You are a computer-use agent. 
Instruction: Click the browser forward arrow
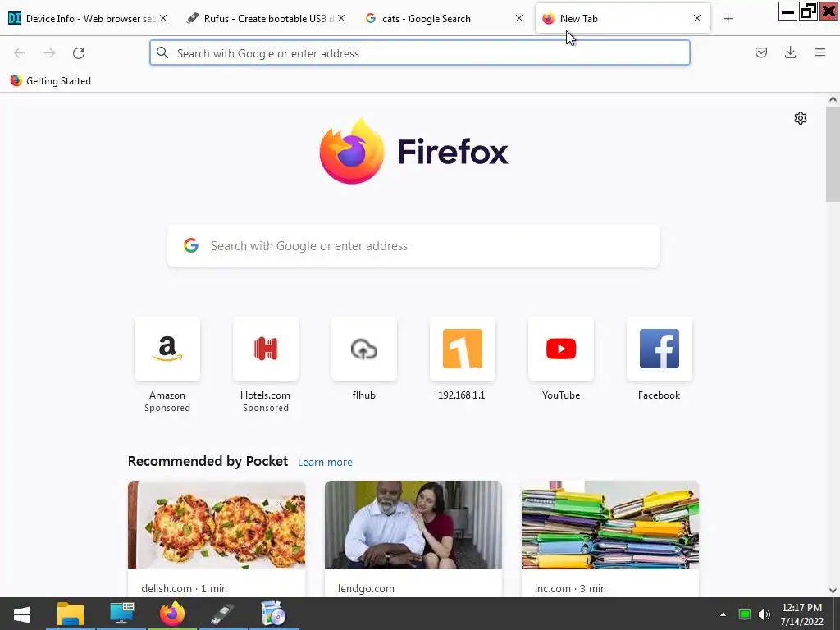(x=49, y=53)
